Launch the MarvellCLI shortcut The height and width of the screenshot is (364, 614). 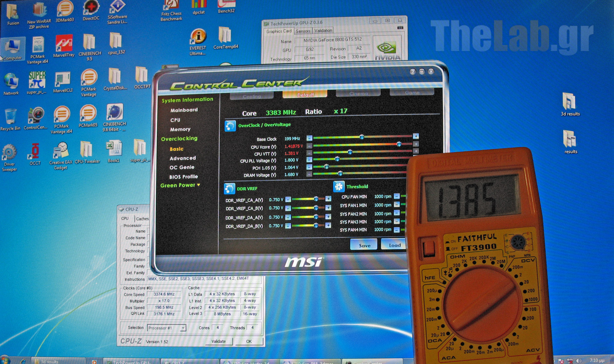(63, 82)
